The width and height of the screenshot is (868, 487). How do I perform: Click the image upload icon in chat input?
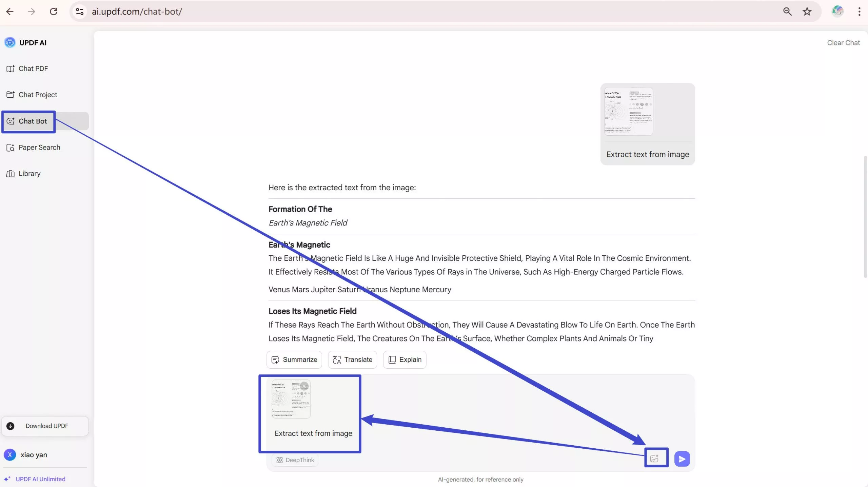tap(654, 459)
